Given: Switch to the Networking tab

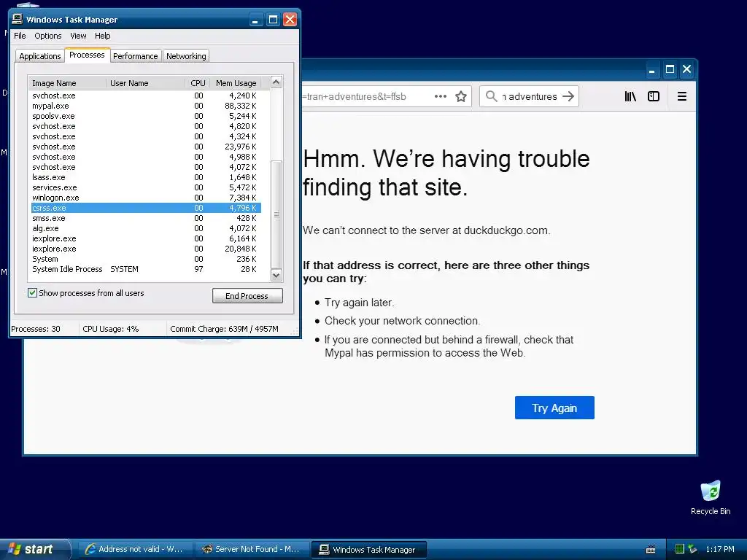Looking at the screenshot, I should 186,56.
